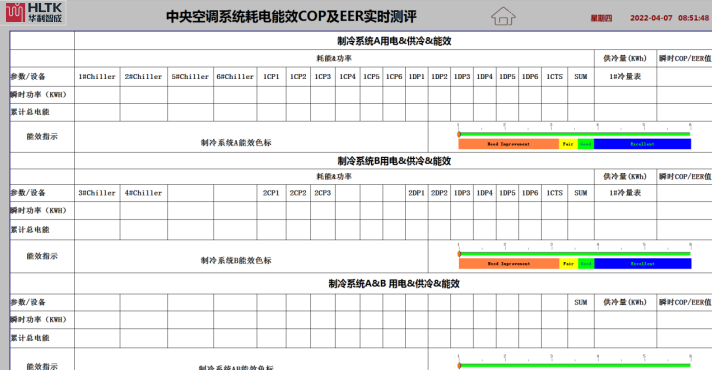The height and width of the screenshot is (372, 712).
Task: Click 1CTS header in system B table
Action: (x=554, y=193)
